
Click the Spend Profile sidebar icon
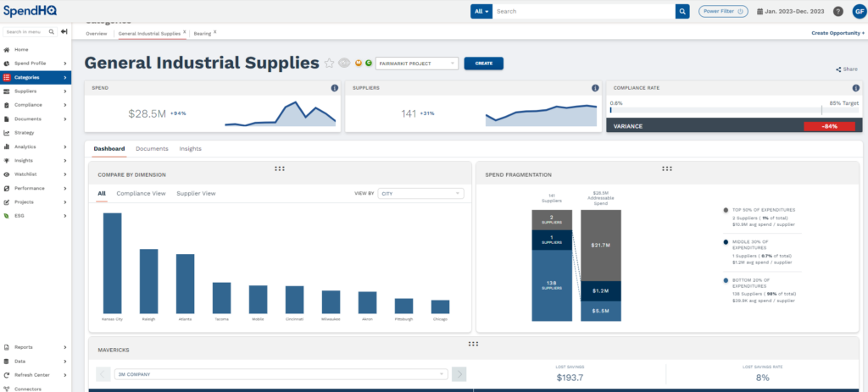[7, 63]
